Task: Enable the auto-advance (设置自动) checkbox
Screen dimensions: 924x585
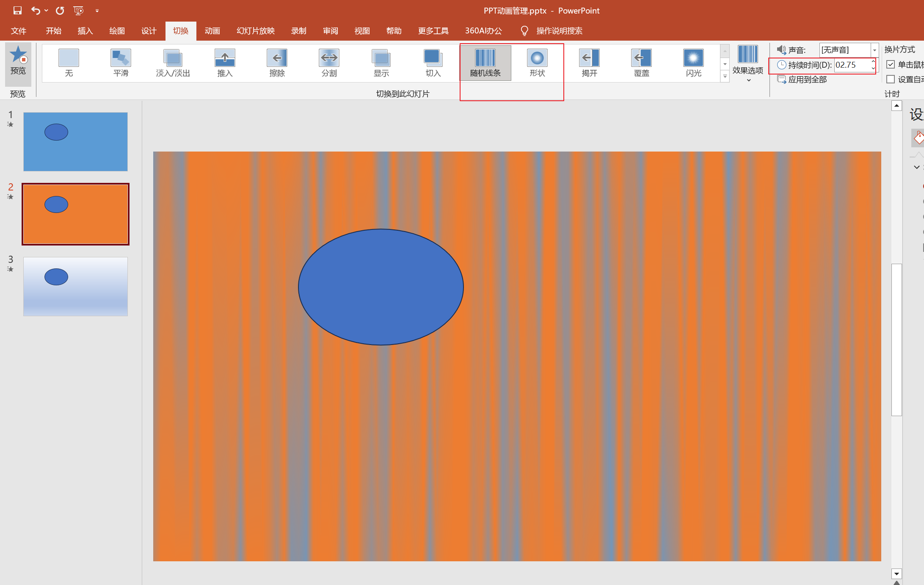Action: pos(891,80)
